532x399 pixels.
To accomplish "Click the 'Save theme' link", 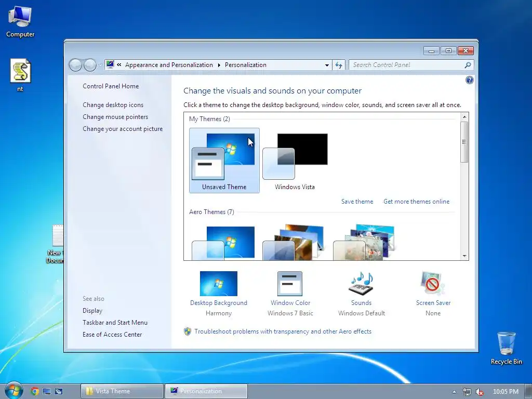I will tap(357, 202).
